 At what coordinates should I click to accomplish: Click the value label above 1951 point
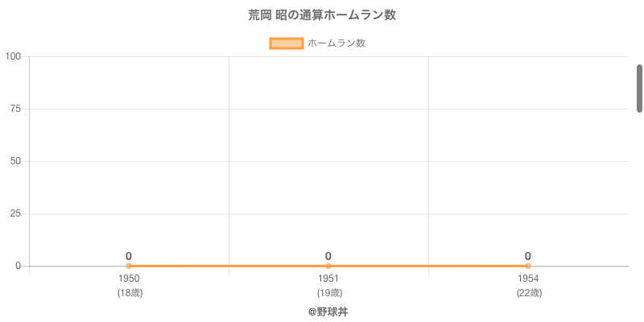click(x=328, y=256)
